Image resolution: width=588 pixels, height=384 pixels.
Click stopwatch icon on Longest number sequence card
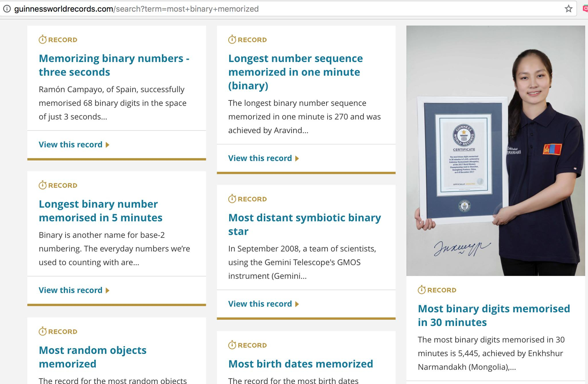[232, 39]
